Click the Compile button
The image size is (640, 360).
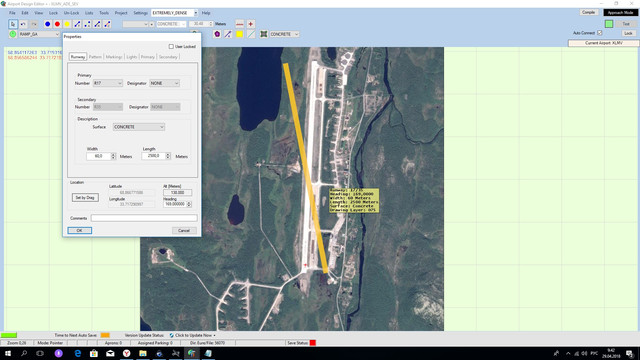pyautogui.click(x=589, y=13)
